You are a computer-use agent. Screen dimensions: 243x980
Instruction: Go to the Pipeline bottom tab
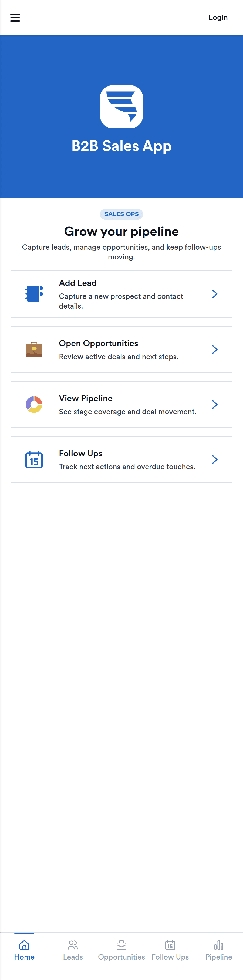(x=219, y=950)
